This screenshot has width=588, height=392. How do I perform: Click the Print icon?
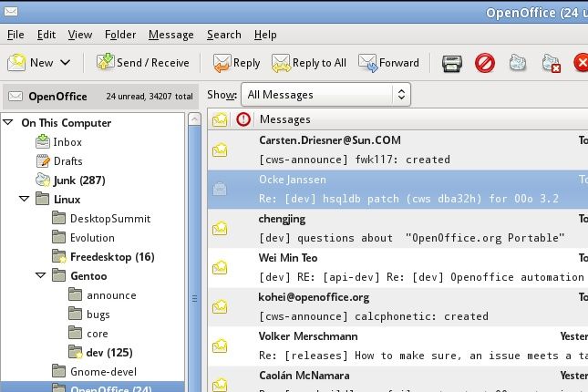pyautogui.click(x=451, y=63)
